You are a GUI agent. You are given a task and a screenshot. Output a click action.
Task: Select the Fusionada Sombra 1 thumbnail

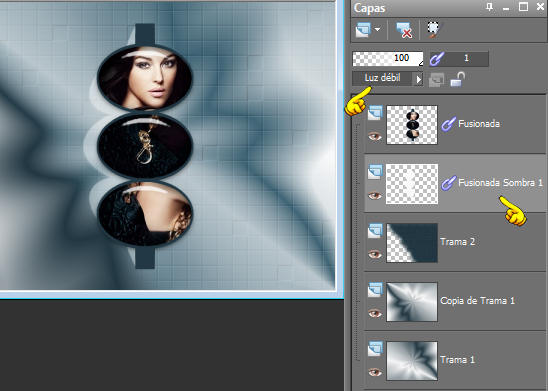tap(412, 184)
